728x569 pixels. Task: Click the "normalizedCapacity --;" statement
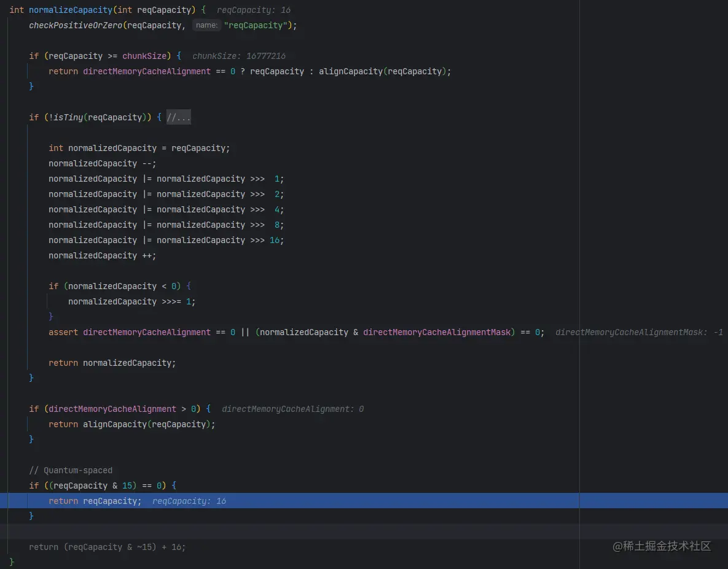tap(102, 163)
